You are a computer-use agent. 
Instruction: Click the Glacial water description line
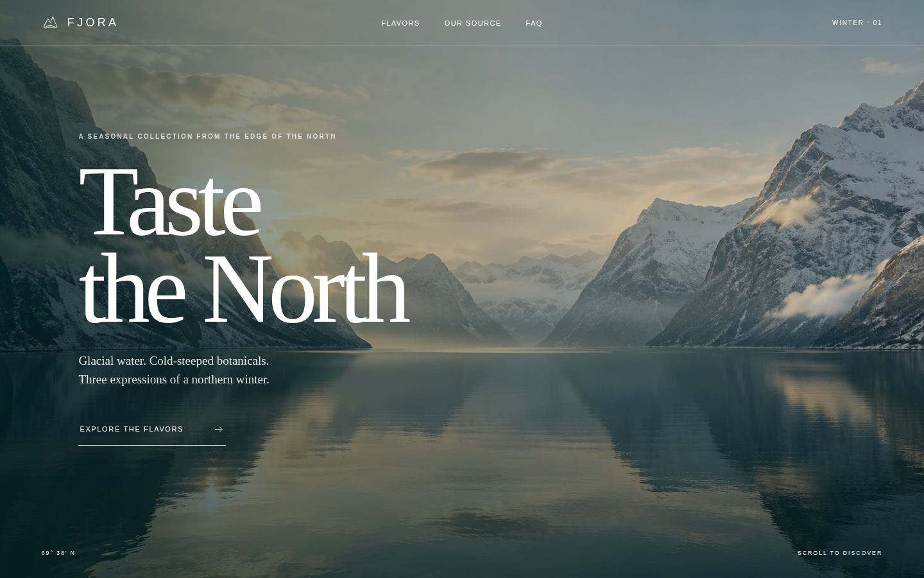point(174,361)
